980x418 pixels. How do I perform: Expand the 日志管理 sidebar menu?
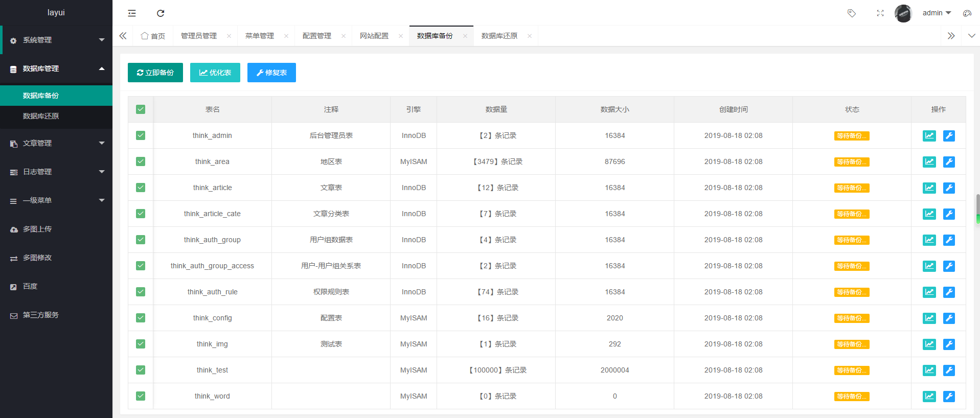[x=56, y=172]
